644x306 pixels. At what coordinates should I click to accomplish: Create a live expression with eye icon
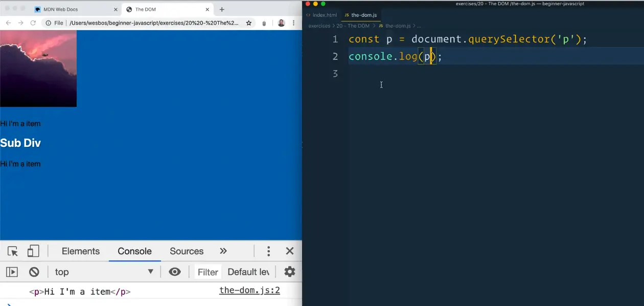click(175, 272)
